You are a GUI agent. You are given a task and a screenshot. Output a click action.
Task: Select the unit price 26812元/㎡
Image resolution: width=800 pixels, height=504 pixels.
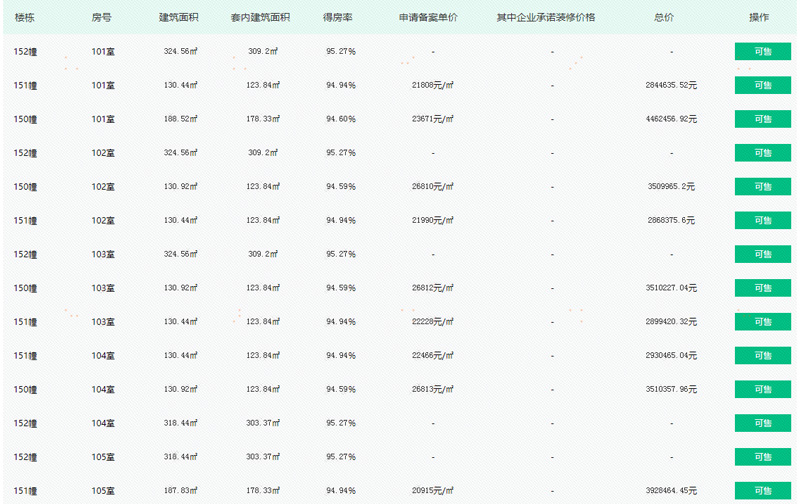[433, 288]
